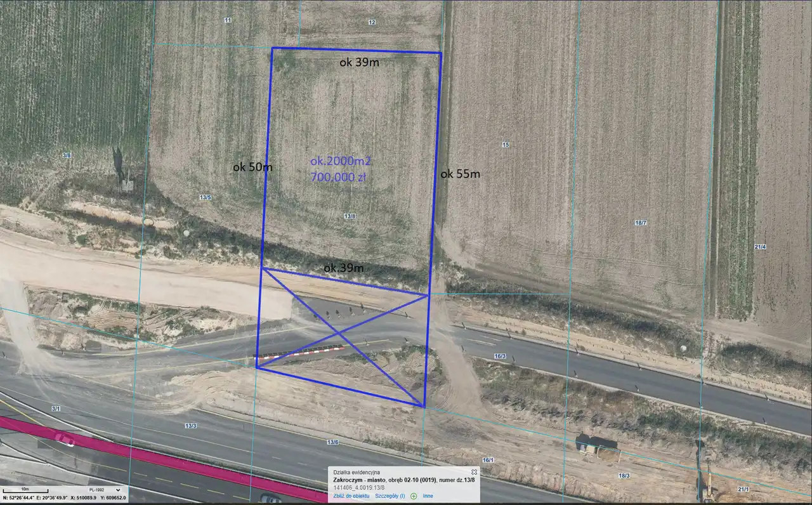
Task: Select parcel 13/8 label on map
Action: point(350,216)
